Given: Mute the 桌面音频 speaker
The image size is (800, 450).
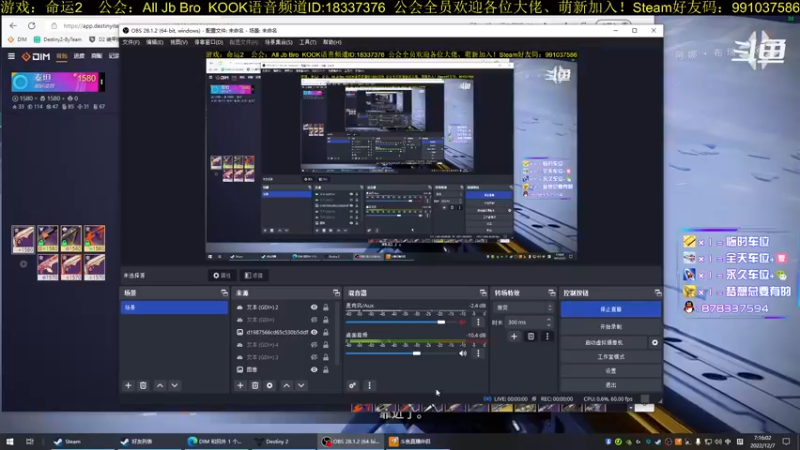Looking at the screenshot, I should (463, 353).
